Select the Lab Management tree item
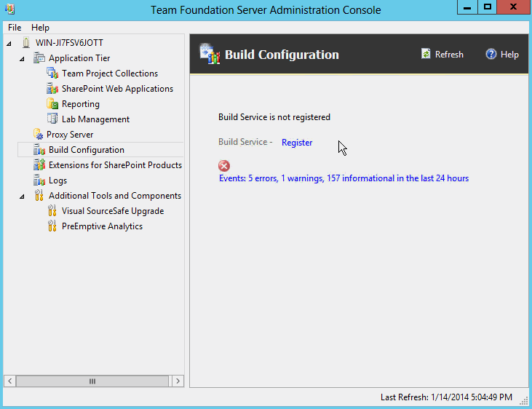Image resolution: width=532 pixels, height=409 pixels. pyautogui.click(x=95, y=119)
